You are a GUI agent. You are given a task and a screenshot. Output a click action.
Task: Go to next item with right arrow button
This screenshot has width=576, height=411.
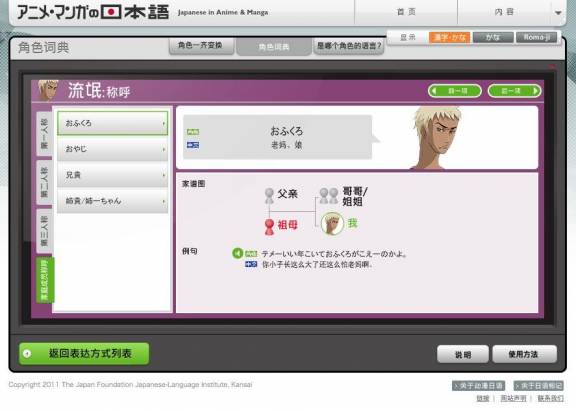coord(514,91)
